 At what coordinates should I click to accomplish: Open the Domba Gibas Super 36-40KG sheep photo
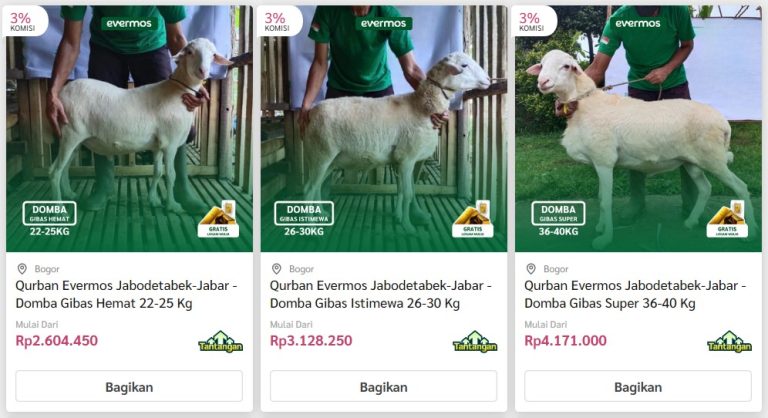[638, 128]
